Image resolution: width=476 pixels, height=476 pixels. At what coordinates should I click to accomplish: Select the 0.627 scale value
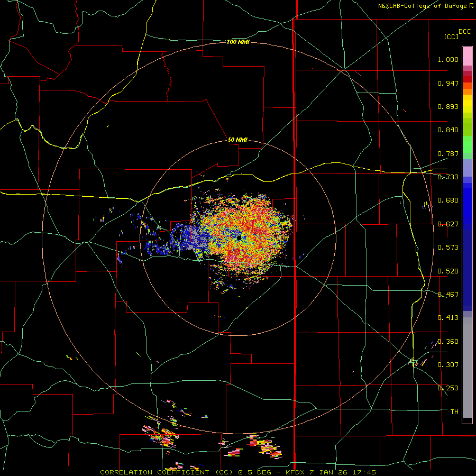click(448, 224)
